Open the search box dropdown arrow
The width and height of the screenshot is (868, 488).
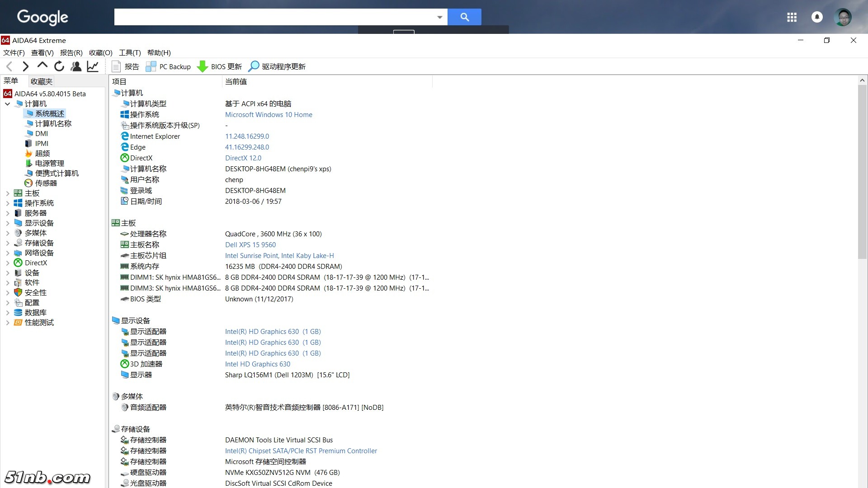439,17
